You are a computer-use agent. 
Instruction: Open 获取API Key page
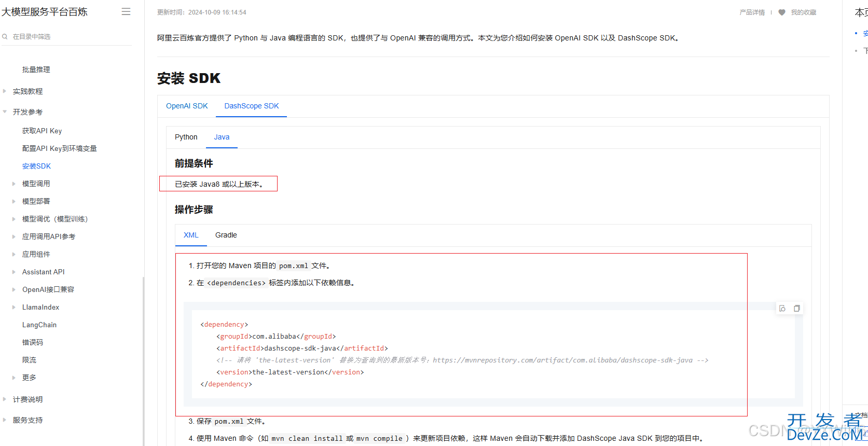[x=42, y=131]
